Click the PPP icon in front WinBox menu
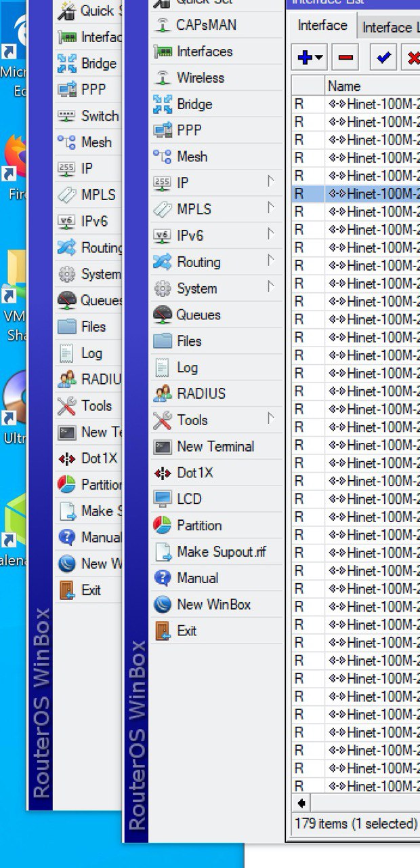 click(x=163, y=130)
